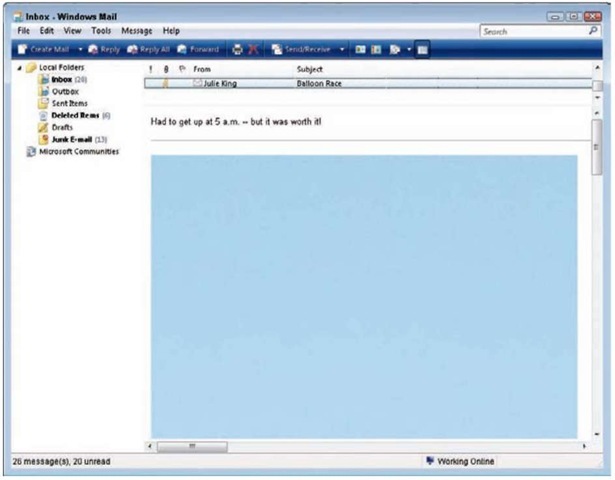Select the Julie King message
The width and height of the screenshot is (615, 480).
point(368,84)
